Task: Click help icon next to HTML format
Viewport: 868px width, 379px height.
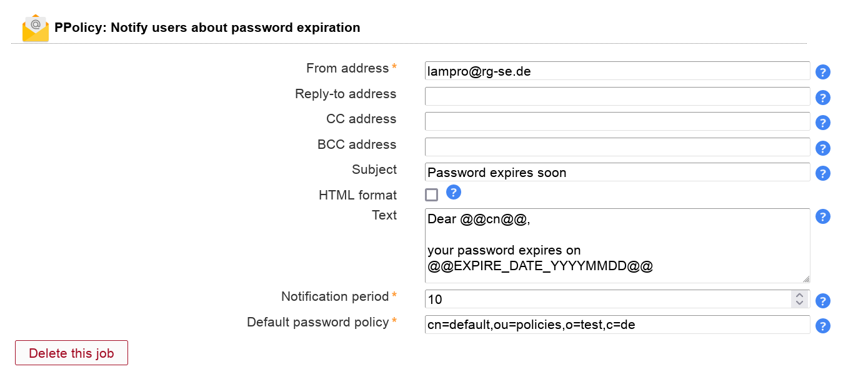Action: (454, 192)
